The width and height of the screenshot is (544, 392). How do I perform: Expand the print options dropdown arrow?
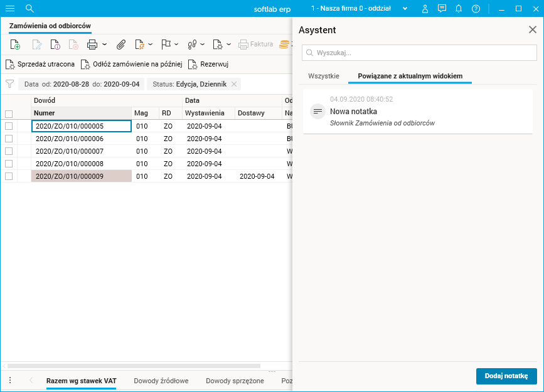pyautogui.click(x=104, y=45)
